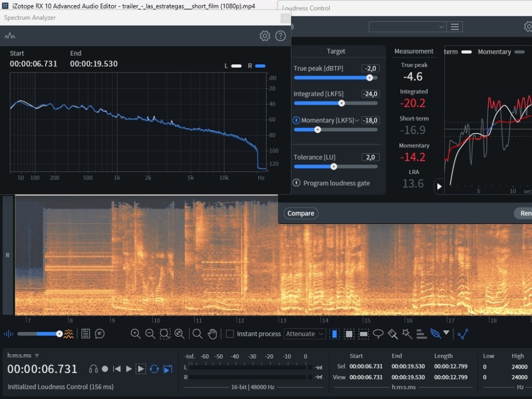Zoom to selection with dashed magnifier
Image resolution: width=532 pixels, height=399 pixels.
coord(165,334)
